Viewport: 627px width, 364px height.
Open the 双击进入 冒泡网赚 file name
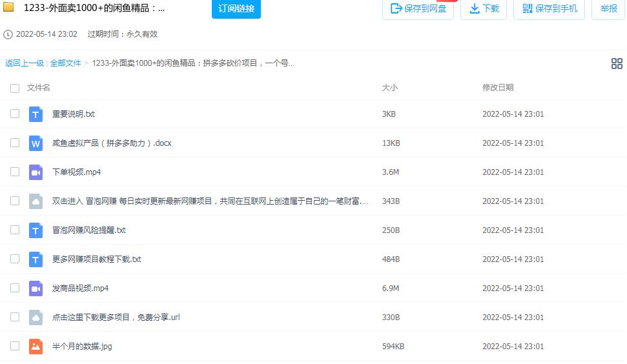[x=210, y=201]
